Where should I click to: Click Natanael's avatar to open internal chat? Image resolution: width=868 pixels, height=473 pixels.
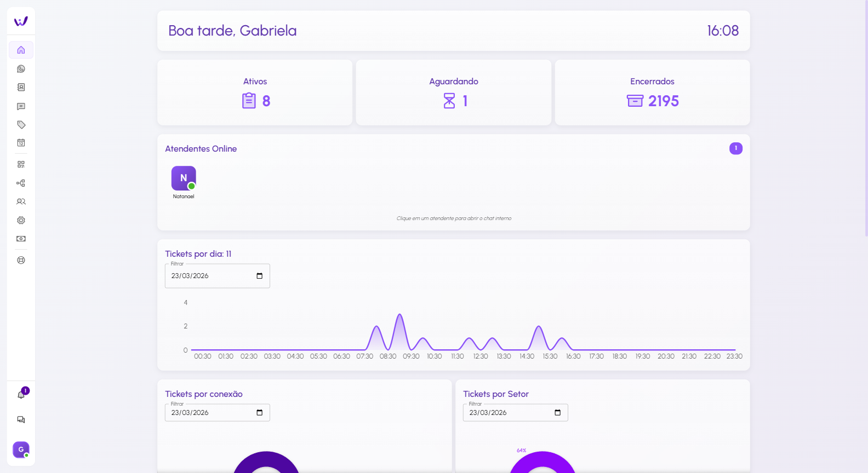184,178
